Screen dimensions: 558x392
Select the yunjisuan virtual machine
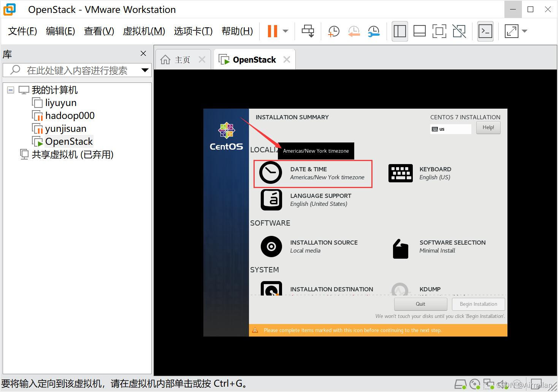[66, 129]
